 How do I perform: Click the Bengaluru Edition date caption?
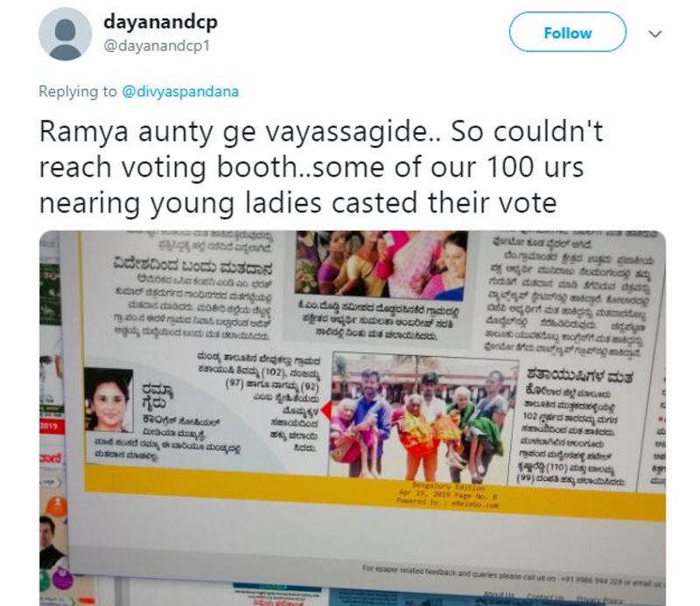[x=448, y=495]
